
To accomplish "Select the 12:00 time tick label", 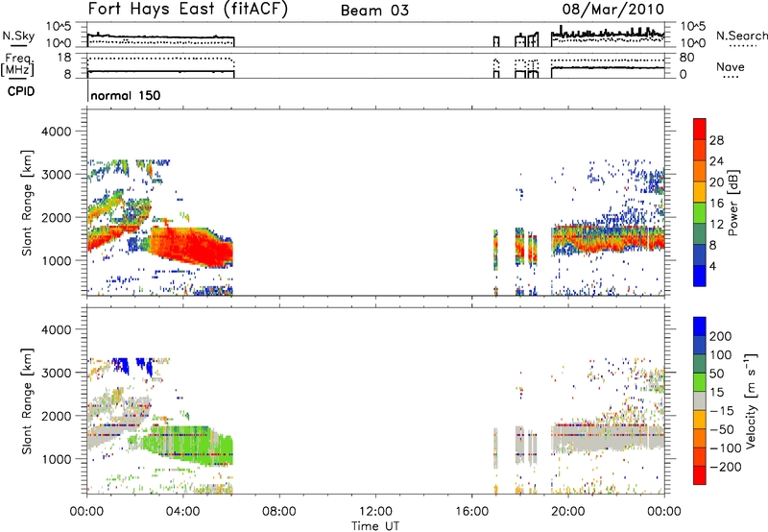I will coord(375,512).
